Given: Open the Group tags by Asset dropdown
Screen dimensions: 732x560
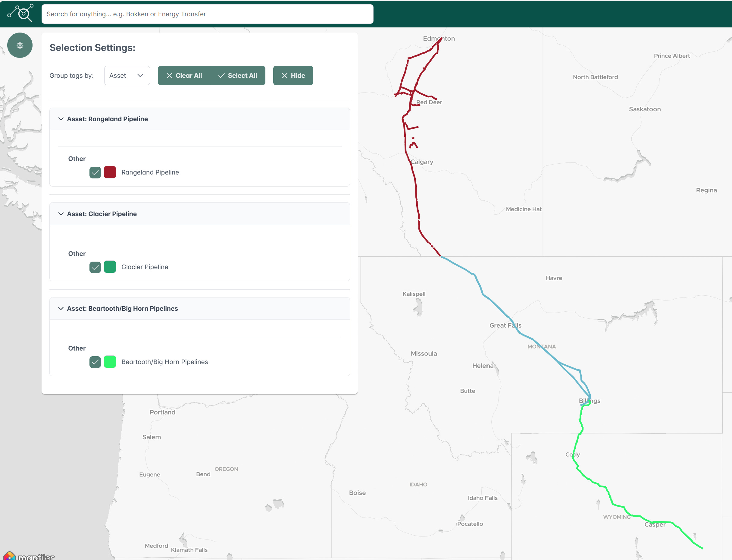Looking at the screenshot, I should (127, 76).
